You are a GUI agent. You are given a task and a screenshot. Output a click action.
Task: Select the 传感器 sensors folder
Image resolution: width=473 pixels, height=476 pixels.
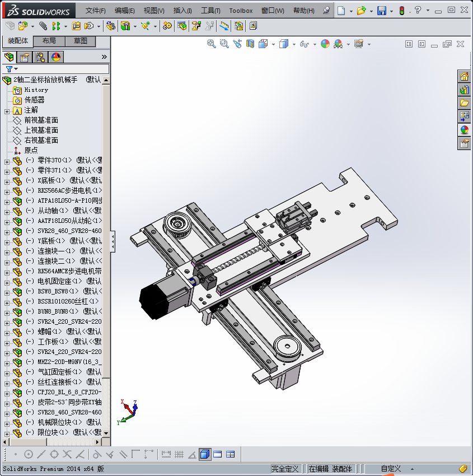coord(34,100)
